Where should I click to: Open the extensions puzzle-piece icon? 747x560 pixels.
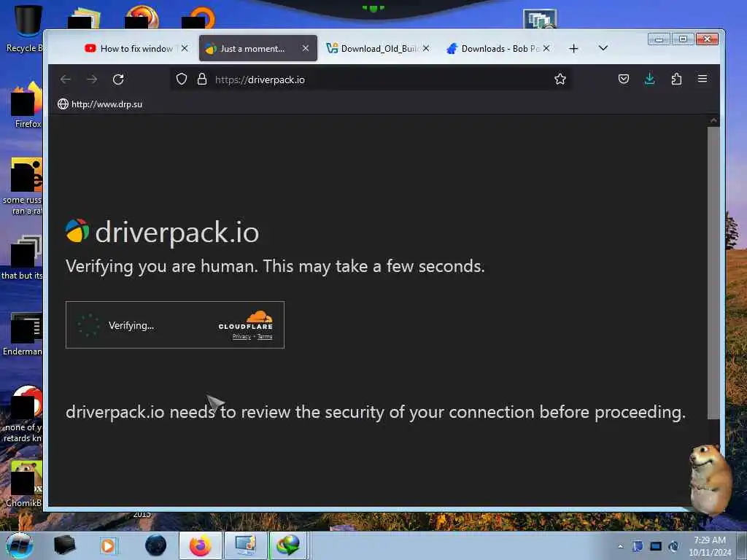pyautogui.click(x=676, y=79)
